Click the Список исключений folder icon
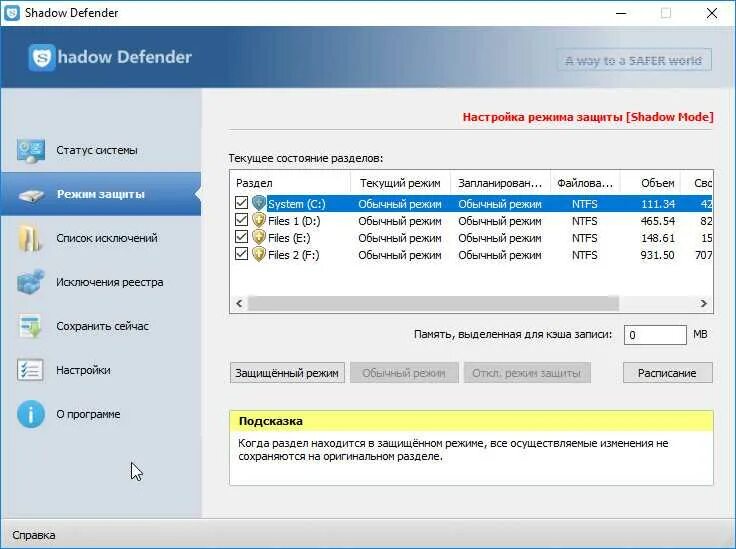The image size is (736, 549). point(30,238)
